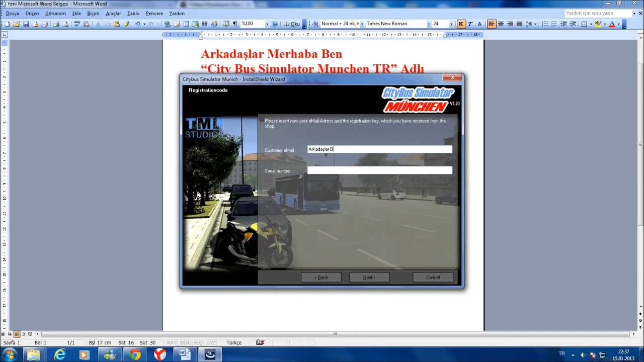This screenshot has height=362, width=644.
Task: Open Internet Explorer from the taskbar
Action: click(x=59, y=355)
